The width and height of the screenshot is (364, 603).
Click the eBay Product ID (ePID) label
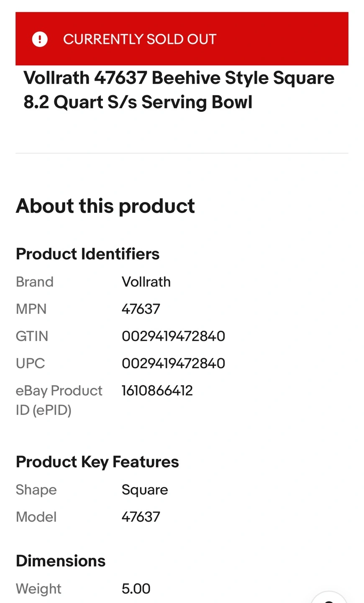(x=59, y=400)
